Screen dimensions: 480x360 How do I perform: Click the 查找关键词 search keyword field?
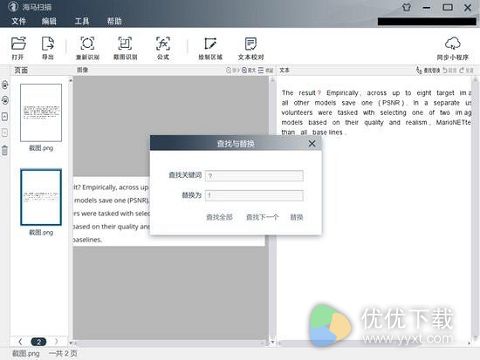pyautogui.click(x=254, y=175)
